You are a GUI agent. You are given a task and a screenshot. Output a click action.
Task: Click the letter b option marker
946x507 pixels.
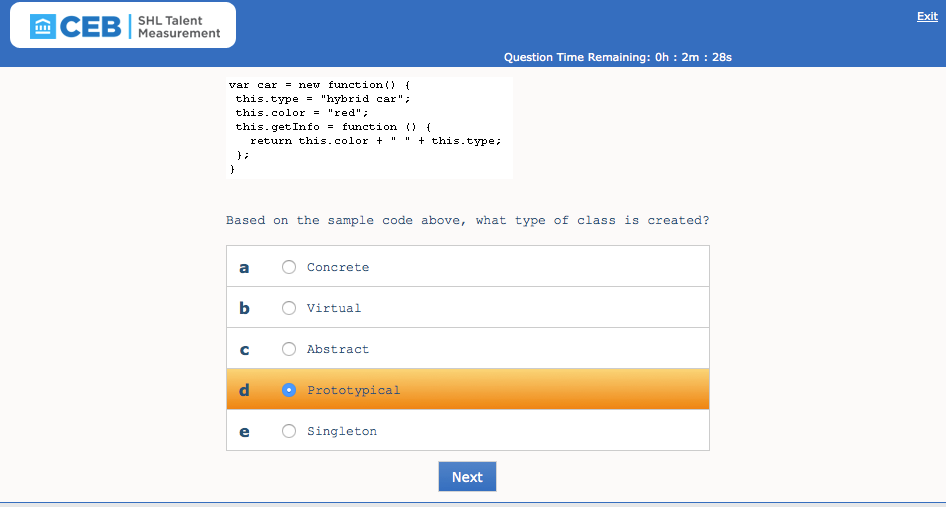tap(244, 309)
